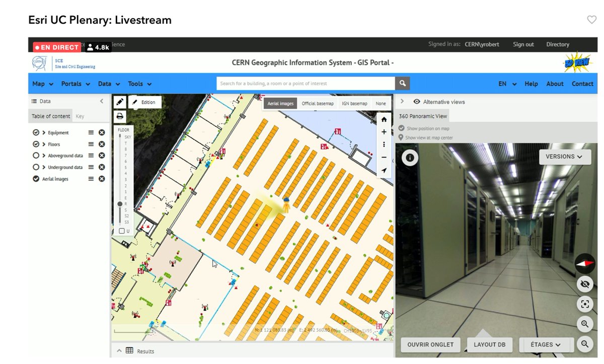Remove the Floors layer
This screenshot has width=604, height=364.
coord(102,144)
